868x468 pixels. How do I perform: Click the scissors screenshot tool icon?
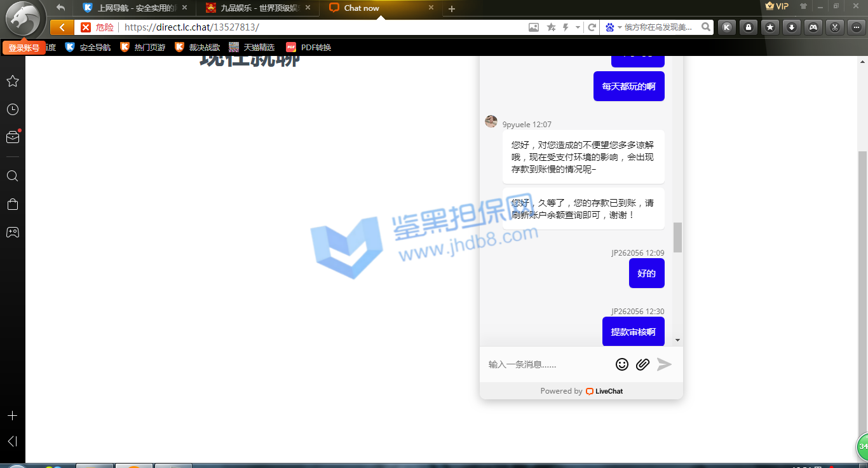coord(835,27)
